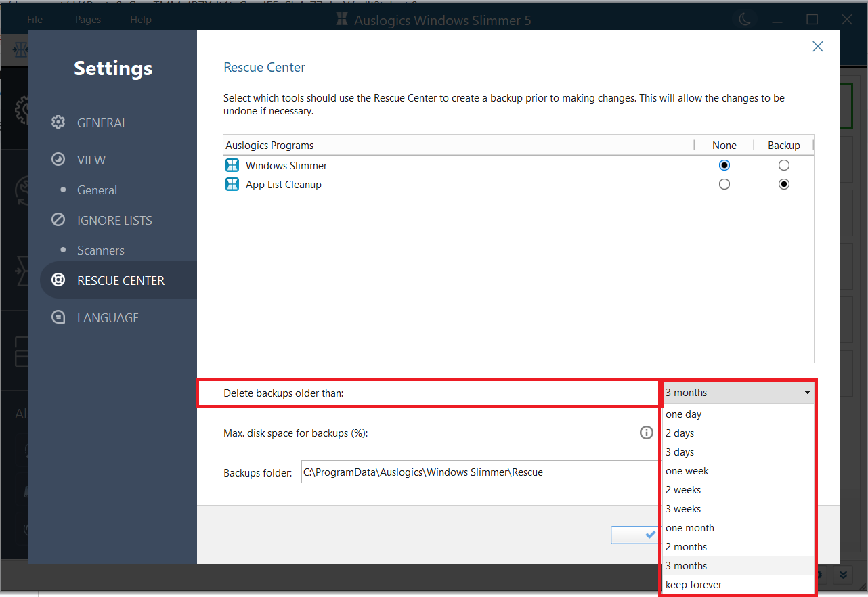Toggle dark mode with the moon icon
This screenshot has height=597, width=868.
point(745,19)
